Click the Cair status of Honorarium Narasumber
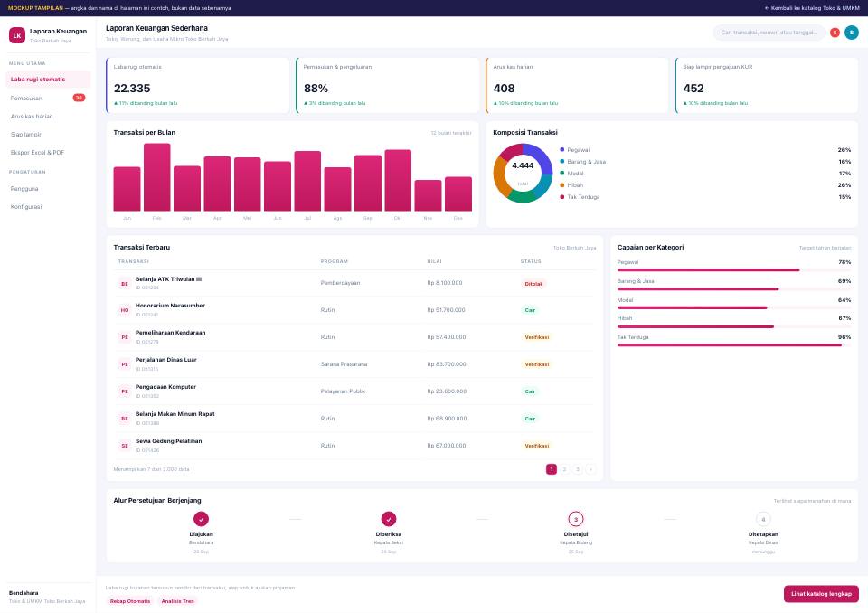868x613 pixels. pos(530,310)
